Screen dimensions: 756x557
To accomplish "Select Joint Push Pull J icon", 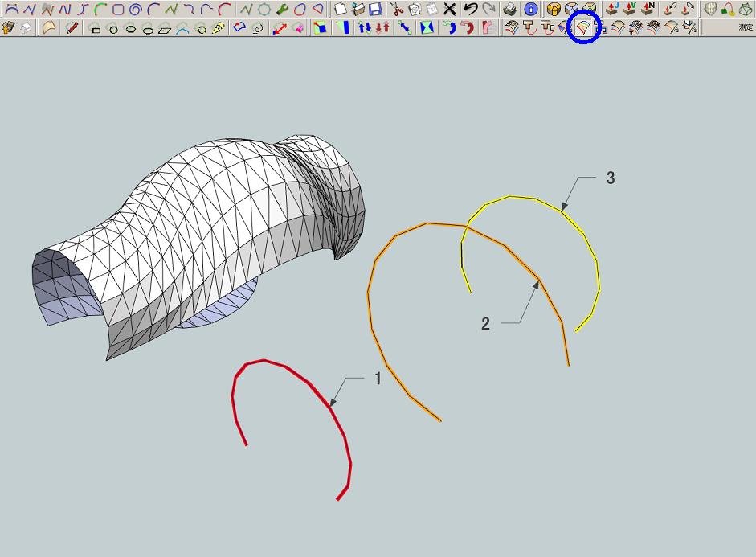I will point(612,9).
